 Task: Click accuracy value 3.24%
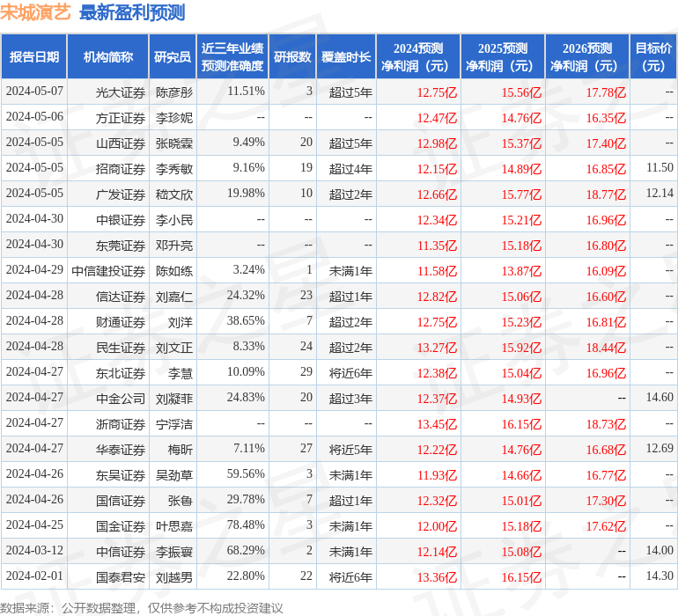click(x=248, y=270)
